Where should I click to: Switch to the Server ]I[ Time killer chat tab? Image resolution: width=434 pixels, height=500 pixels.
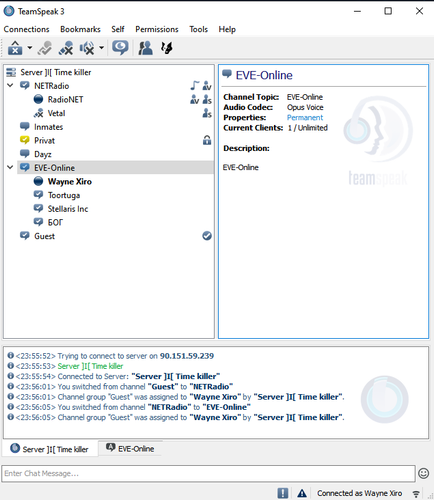[50, 449]
